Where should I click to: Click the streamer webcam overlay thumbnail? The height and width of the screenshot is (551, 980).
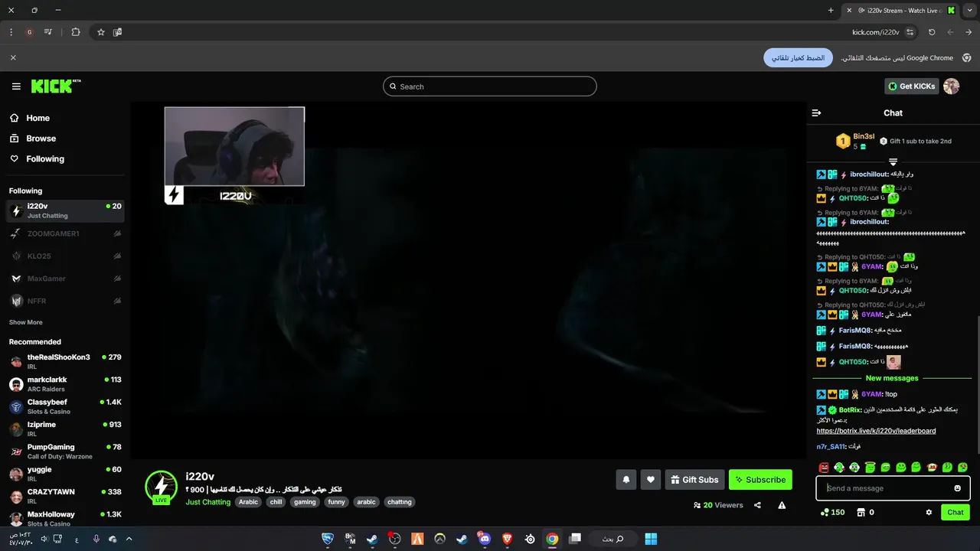click(x=234, y=146)
